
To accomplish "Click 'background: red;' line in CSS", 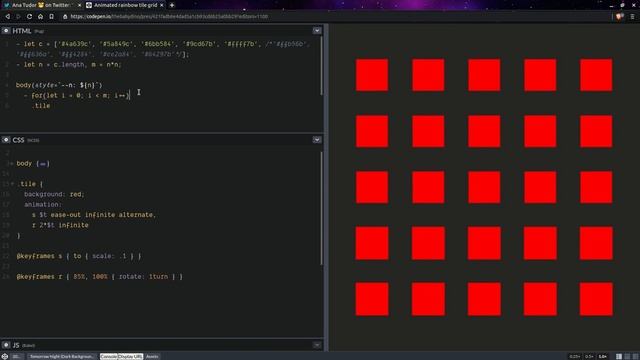I will (x=54, y=194).
